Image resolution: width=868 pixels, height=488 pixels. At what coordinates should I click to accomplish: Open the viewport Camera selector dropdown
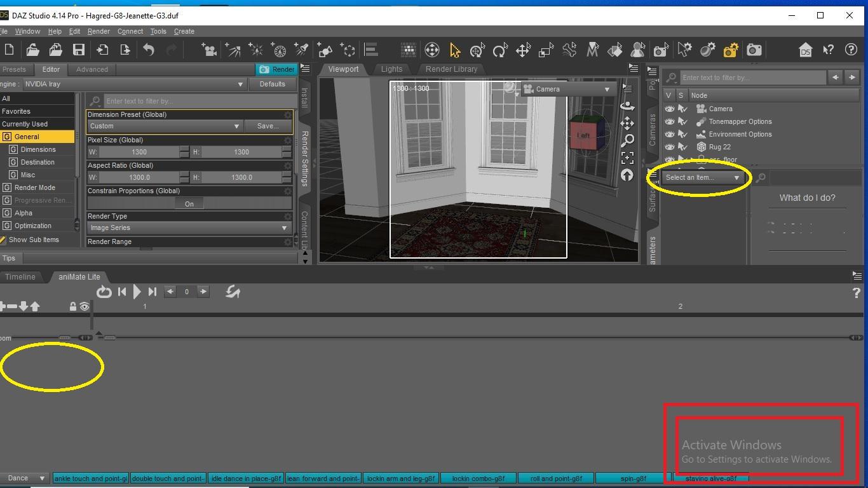(x=567, y=89)
